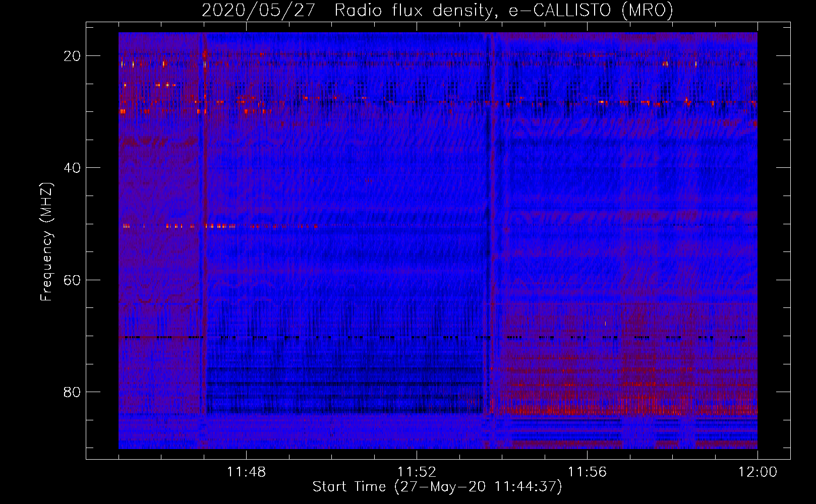The image size is (816, 504).
Task: Click the 'Frequency (MHZ)' y-axis label
Action: (46, 242)
